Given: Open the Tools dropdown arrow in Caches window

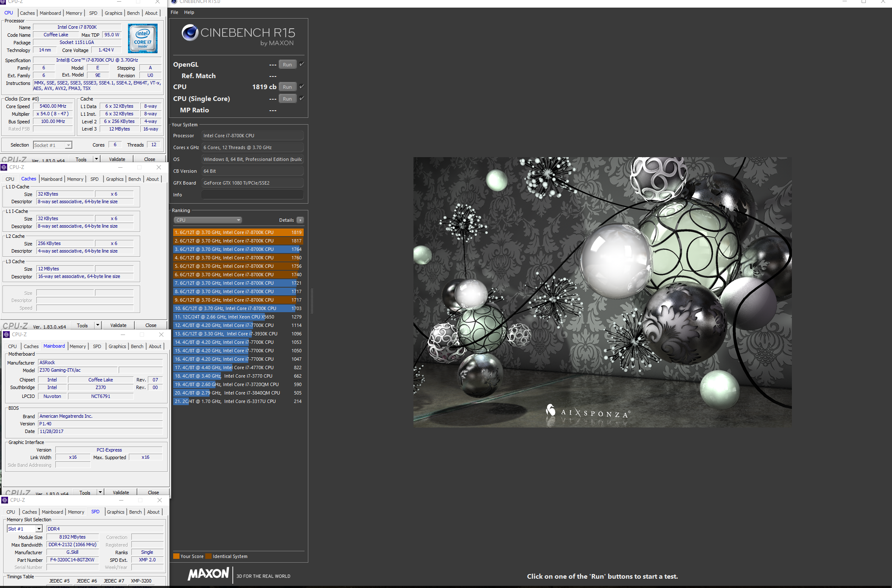Looking at the screenshot, I should point(98,325).
